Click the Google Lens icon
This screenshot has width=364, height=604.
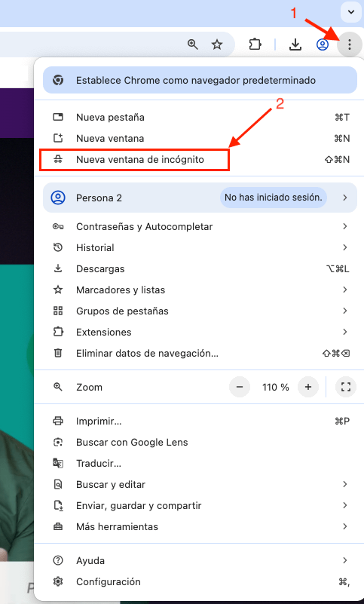(x=58, y=442)
